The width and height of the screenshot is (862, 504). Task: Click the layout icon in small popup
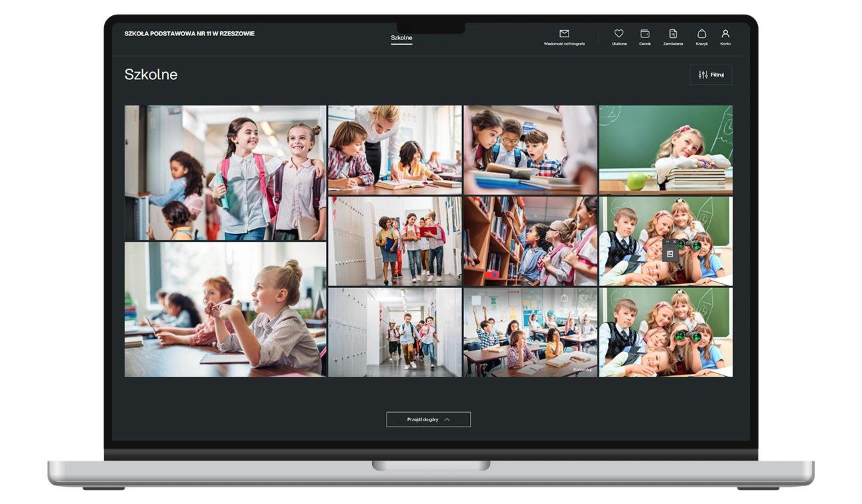[670, 253]
